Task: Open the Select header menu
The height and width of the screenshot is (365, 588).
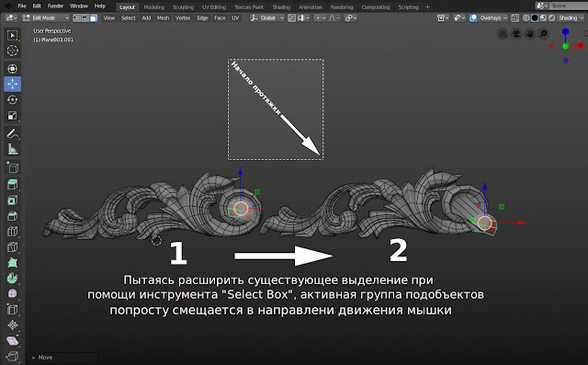Action: (129, 17)
